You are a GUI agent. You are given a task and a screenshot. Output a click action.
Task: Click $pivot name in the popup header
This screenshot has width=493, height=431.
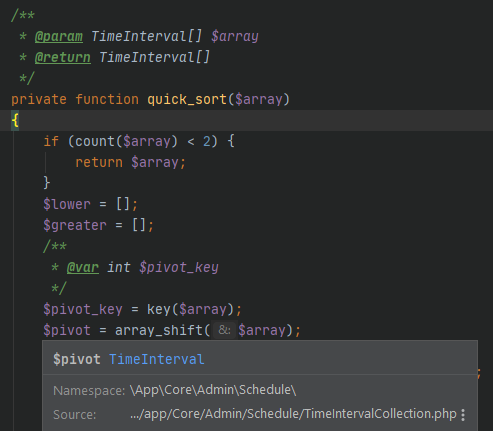[77, 359]
